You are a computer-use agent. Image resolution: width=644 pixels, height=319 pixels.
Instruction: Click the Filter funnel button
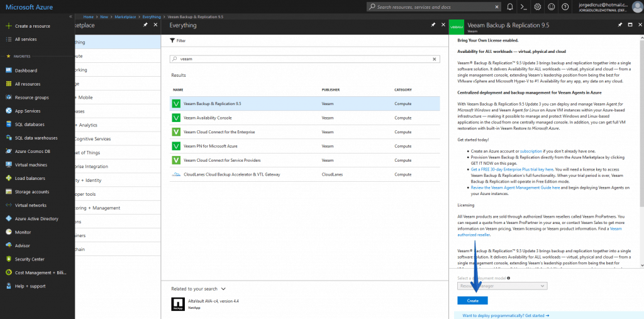tap(178, 41)
